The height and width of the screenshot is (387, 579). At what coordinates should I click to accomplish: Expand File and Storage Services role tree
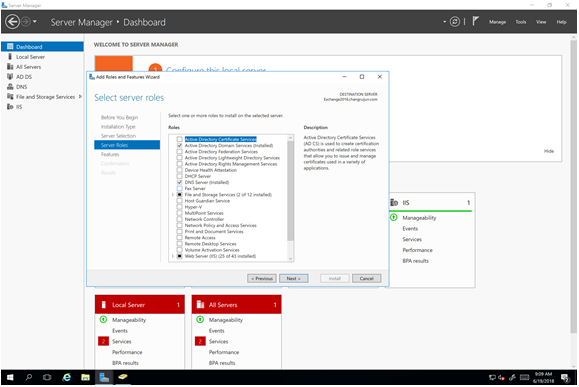[172, 195]
